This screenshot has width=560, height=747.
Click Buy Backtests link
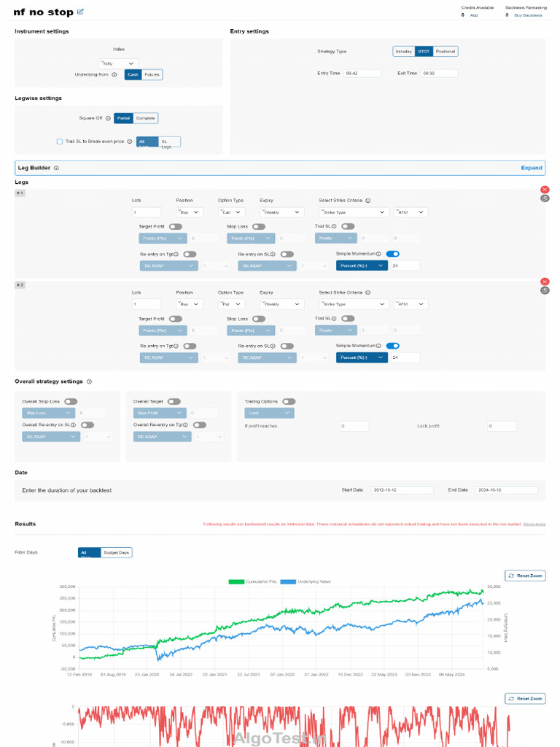point(528,15)
